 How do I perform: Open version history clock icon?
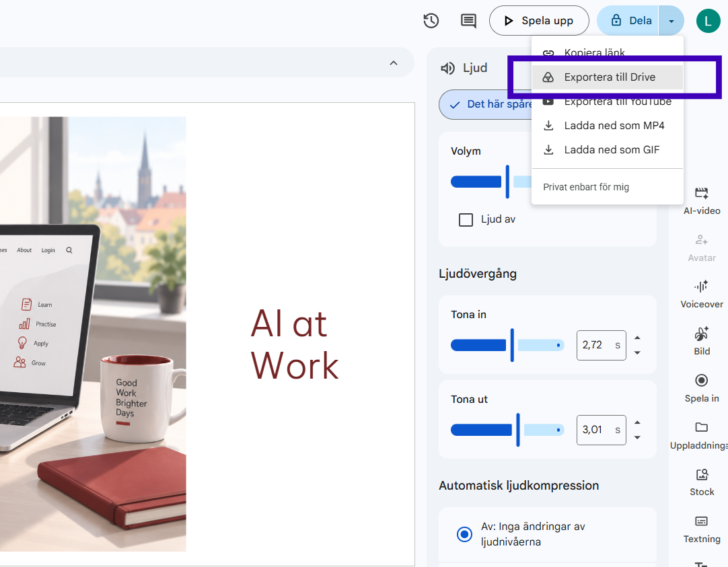pos(431,21)
